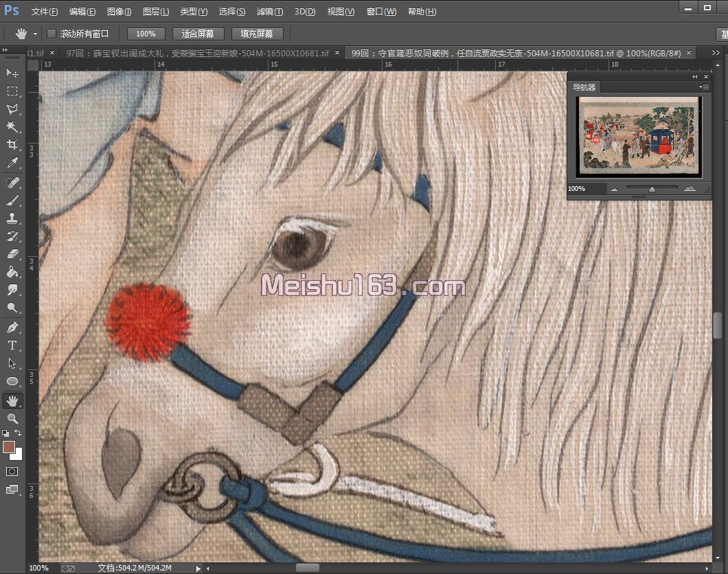The height and width of the screenshot is (574, 728).
Task: Select the Spot Healing Brush tool
Action: click(12, 183)
